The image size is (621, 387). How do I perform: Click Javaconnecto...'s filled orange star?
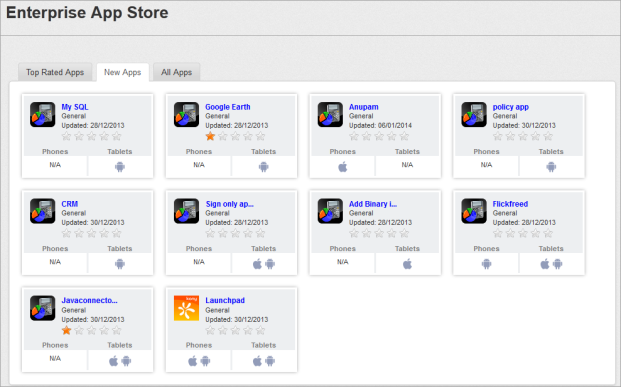67,330
